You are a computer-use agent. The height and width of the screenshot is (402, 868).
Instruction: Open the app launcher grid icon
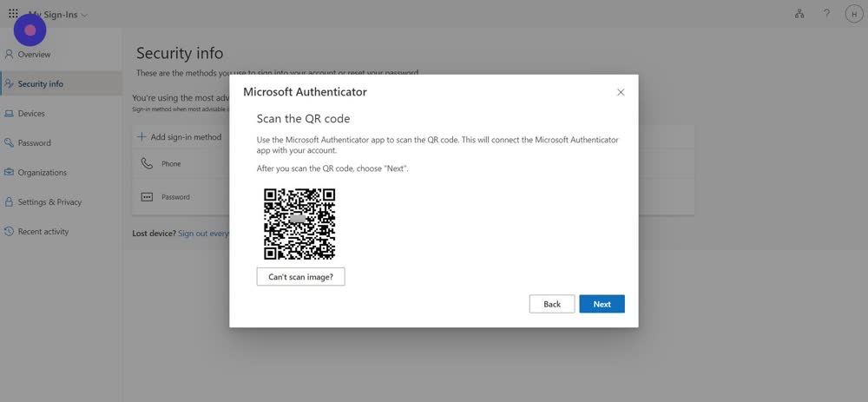[13, 13]
